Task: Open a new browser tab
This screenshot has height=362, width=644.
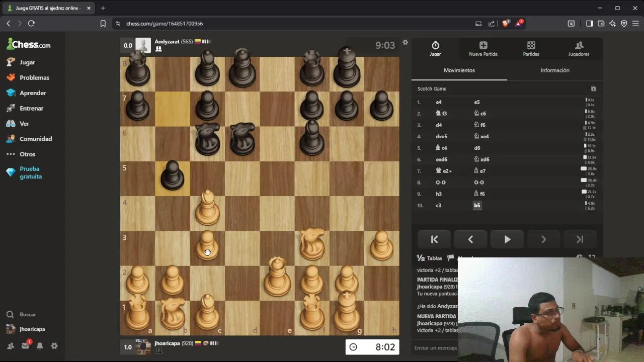Action: point(103,8)
